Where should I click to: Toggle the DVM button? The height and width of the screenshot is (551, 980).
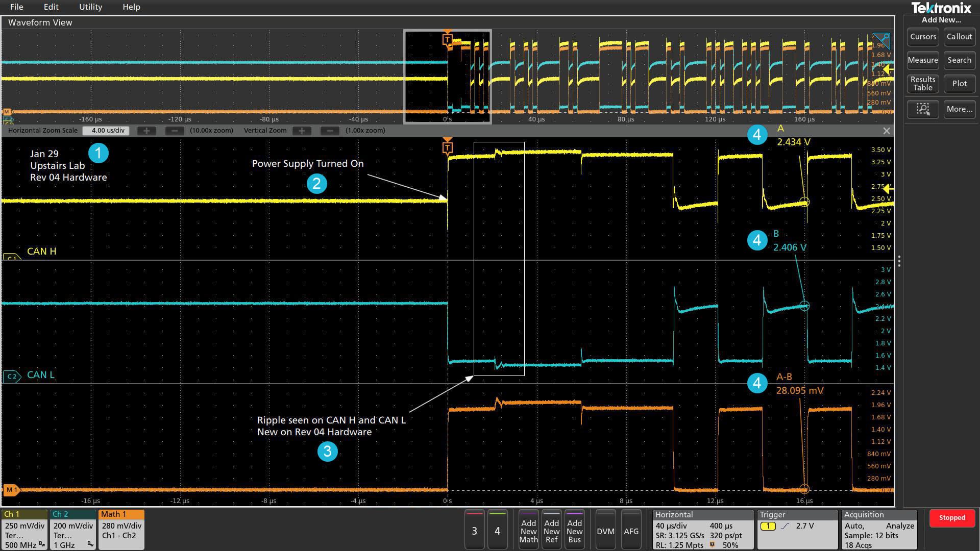click(605, 531)
